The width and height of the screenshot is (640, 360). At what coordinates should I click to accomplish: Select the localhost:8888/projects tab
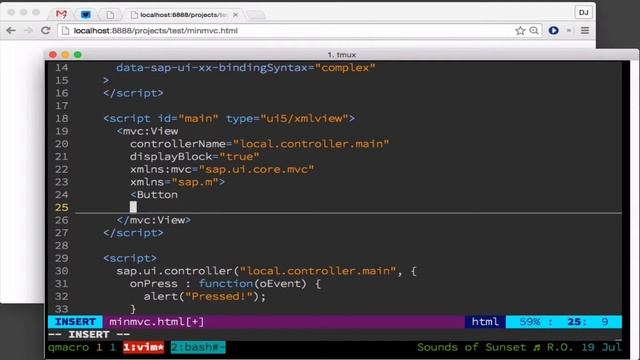[x=183, y=15]
